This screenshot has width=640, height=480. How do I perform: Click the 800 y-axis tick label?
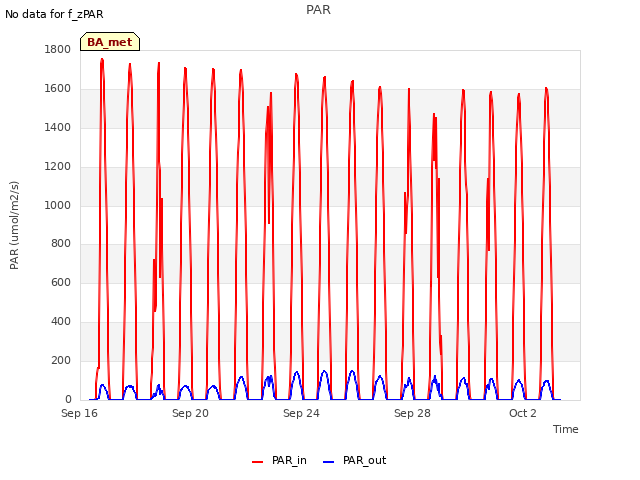pos(61,244)
